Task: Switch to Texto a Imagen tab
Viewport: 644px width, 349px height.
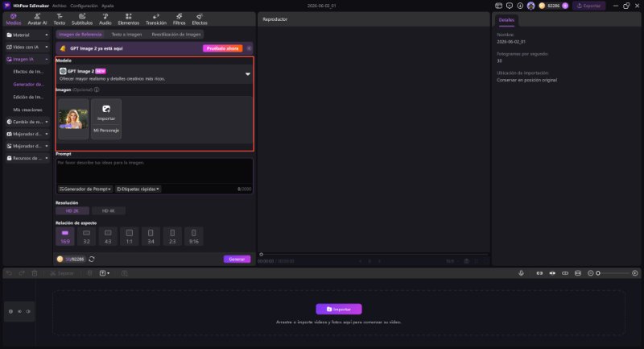Action: (126, 35)
